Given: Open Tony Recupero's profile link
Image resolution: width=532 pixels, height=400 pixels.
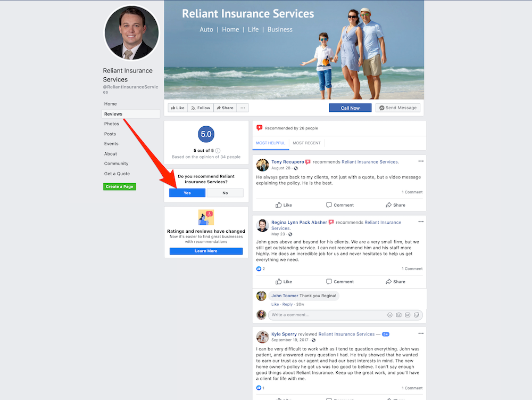Looking at the screenshot, I should [x=288, y=162].
